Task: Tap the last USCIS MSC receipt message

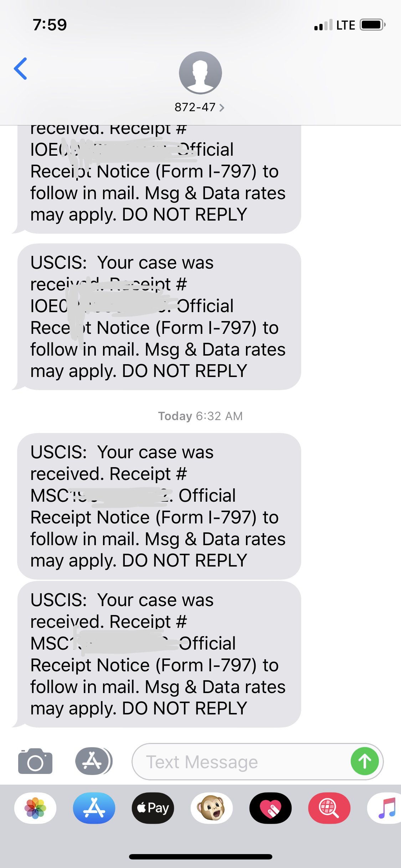Action: point(159,654)
